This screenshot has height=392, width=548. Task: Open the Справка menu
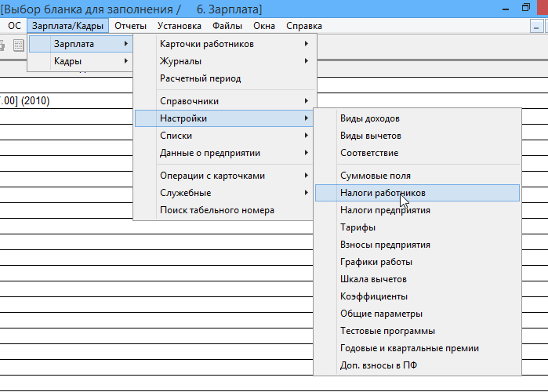(x=304, y=26)
